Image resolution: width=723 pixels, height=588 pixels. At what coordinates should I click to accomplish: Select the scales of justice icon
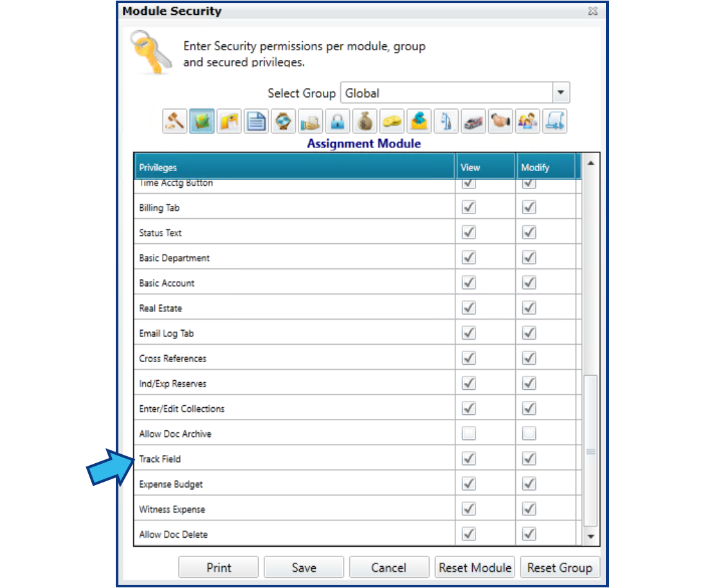[446, 122]
